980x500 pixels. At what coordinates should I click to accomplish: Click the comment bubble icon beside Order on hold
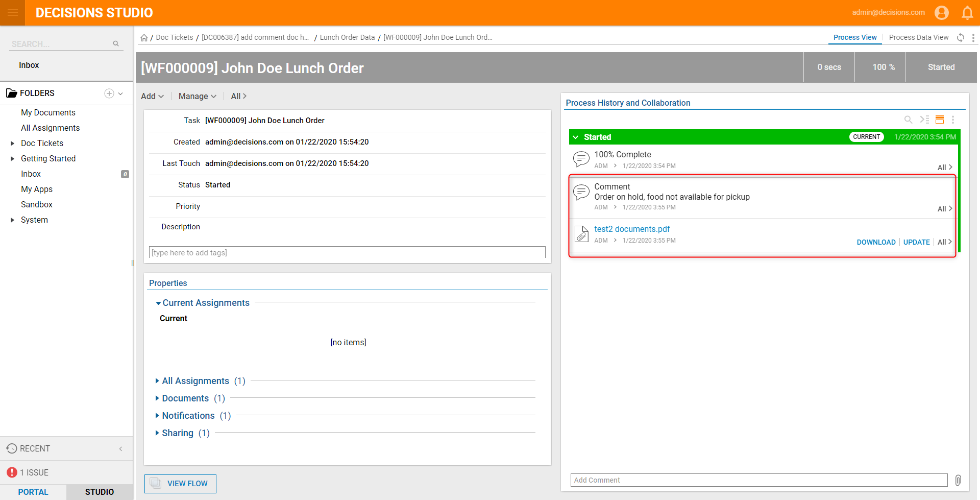click(x=581, y=192)
